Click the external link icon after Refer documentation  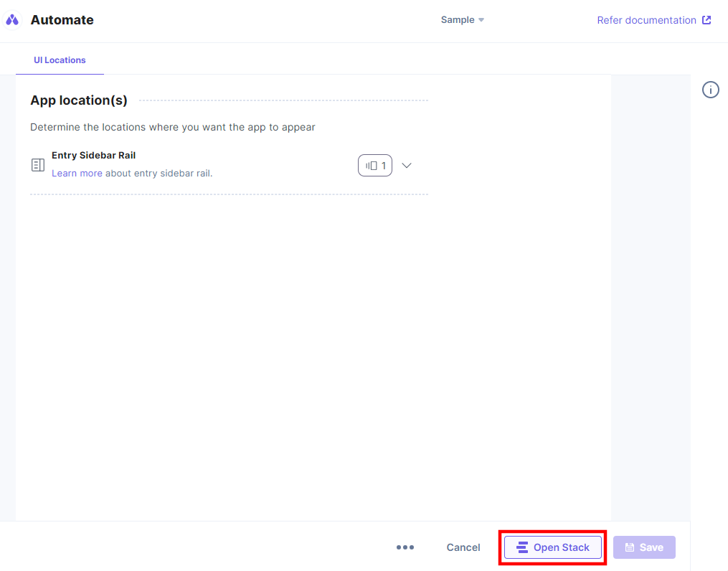[x=706, y=19]
